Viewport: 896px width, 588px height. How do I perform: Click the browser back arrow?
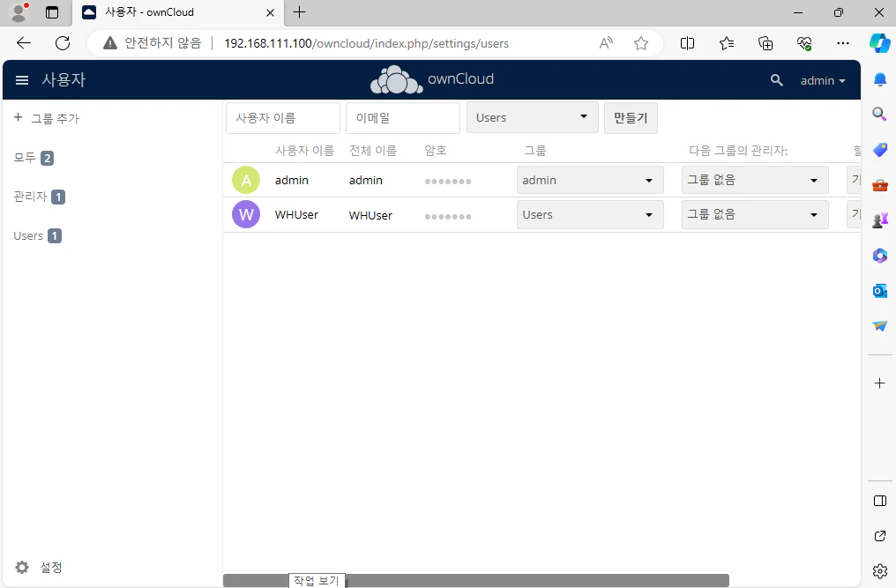click(24, 43)
